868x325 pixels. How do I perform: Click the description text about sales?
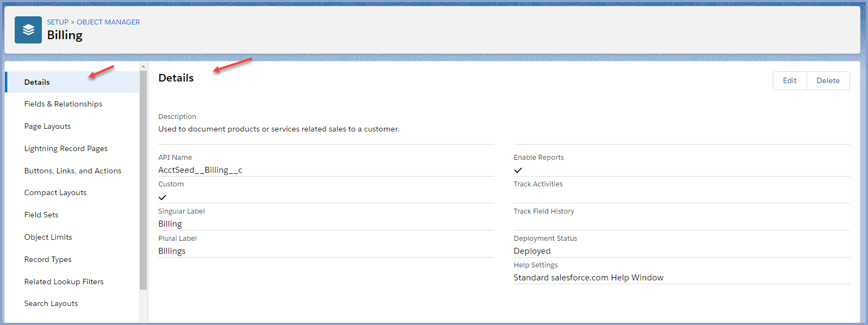pyautogui.click(x=278, y=129)
